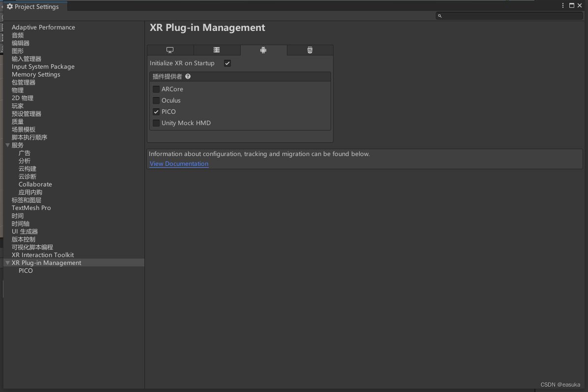The image size is (588, 392).
Task: Maximize the Project Settings window
Action: point(571,5)
